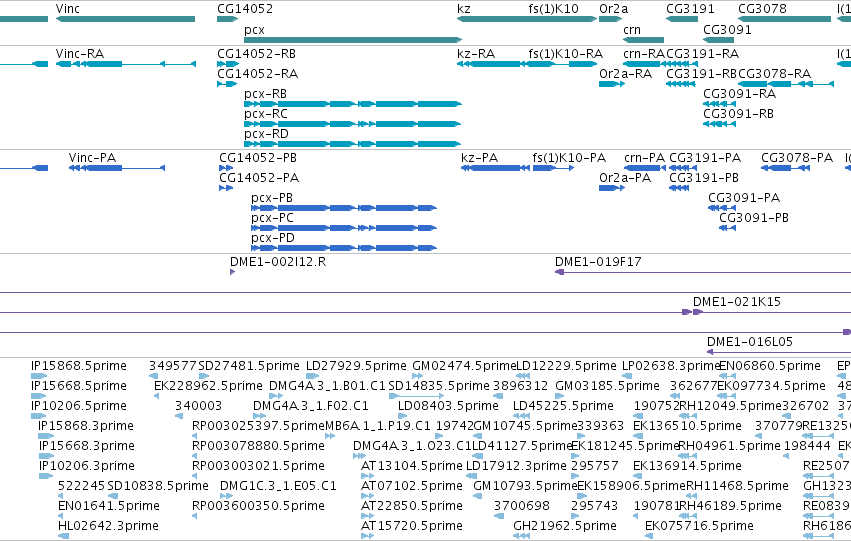Click the pcx-PD coding glyph
The image size is (851, 541).
[x=344, y=248]
